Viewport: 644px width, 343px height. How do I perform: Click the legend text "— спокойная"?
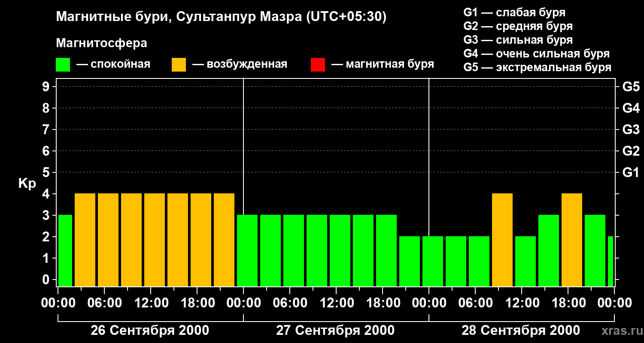113,65
